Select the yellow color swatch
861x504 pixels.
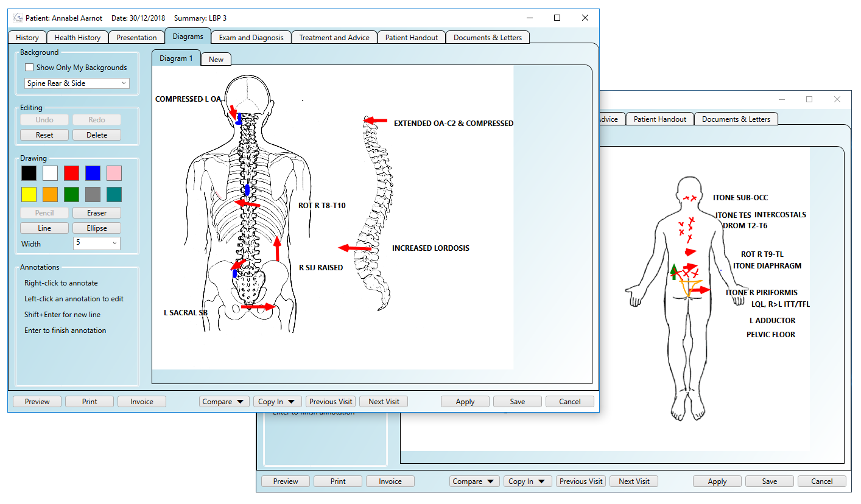tap(29, 194)
